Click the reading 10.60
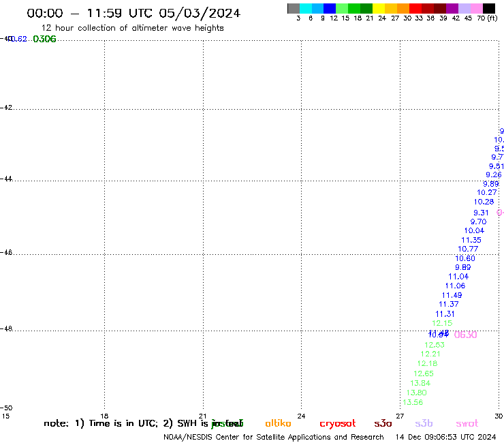Image resolution: width=504 pixels, height=443 pixels. click(x=464, y=259)
